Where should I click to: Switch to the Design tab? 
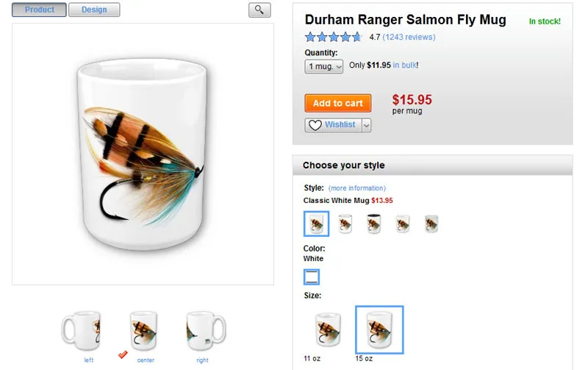point(94,10)
